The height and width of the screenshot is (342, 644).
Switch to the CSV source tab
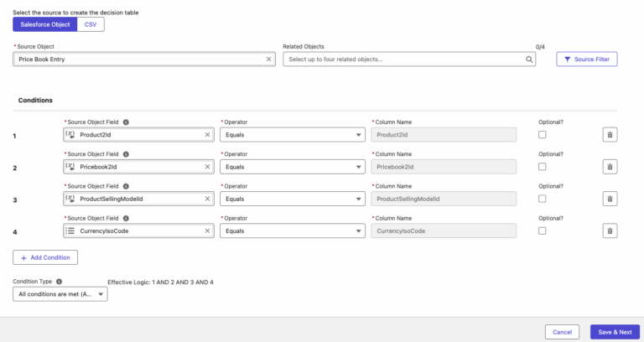pyautogui.click(x=90, y=24)
